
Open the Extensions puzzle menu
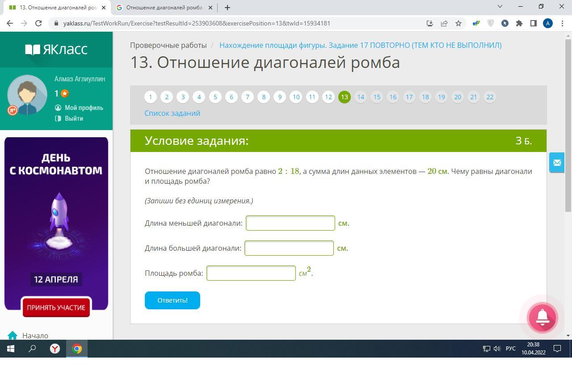519,23
